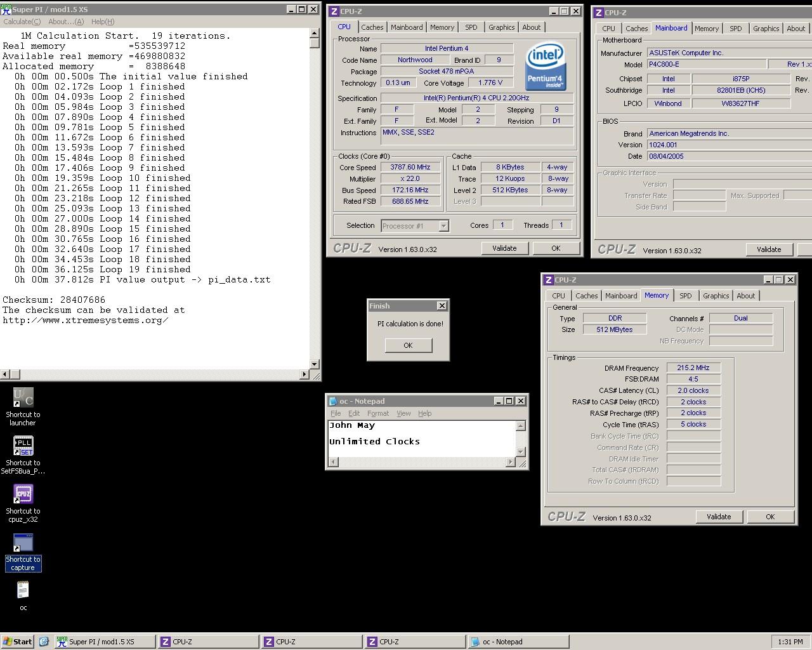Select SPD tab in Memory CPU-Z window
Viewport: 812px width, 650px height.
tap(686, 296)
